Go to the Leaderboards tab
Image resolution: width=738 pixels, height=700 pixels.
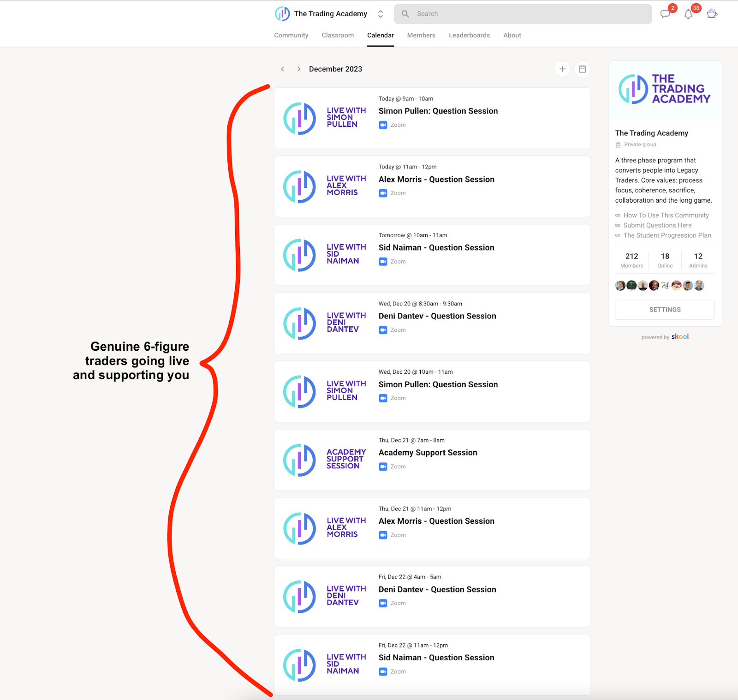[469, 35]
